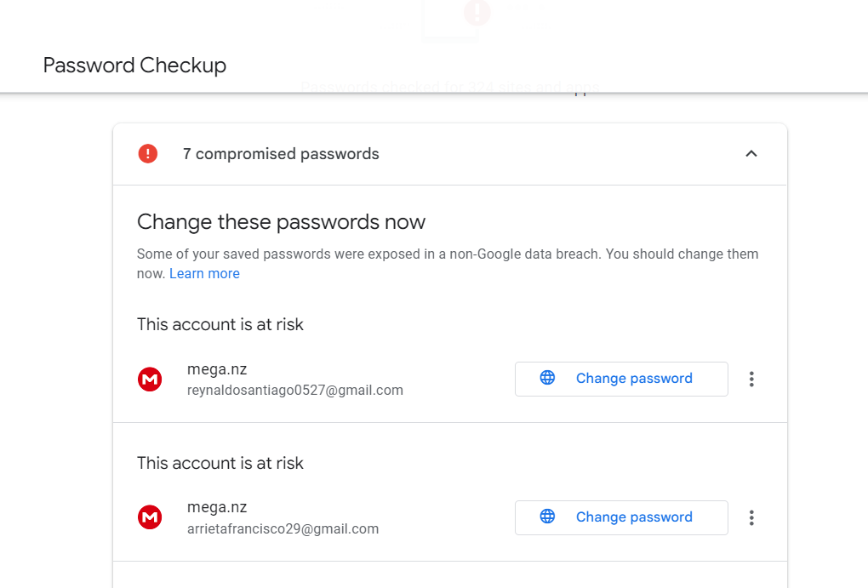Click the arrietafrancisco29@gmail.com email text
Screen dimensions: 868x588
pyautogui.click(x=283, y=529)
